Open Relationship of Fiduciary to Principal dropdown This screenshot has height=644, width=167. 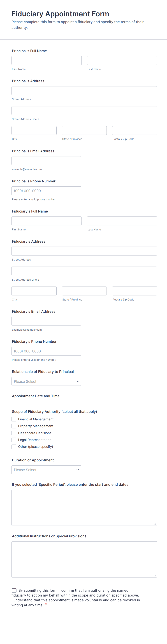click(x=46, y=381)
